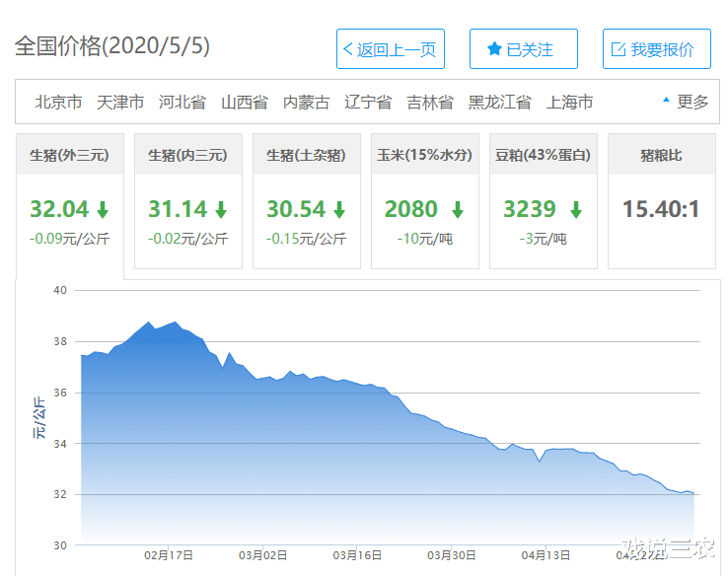Select 山西省 region
Viewport: 728px width, 576px height.
245,103
